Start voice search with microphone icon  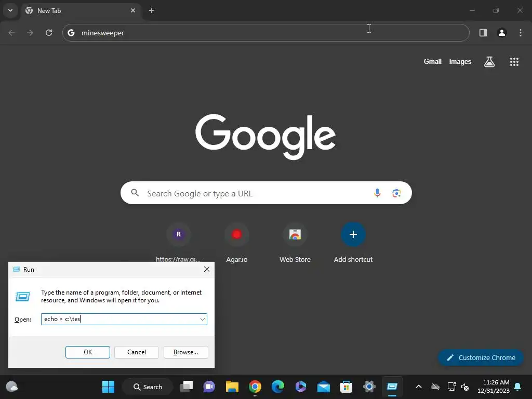377,193
